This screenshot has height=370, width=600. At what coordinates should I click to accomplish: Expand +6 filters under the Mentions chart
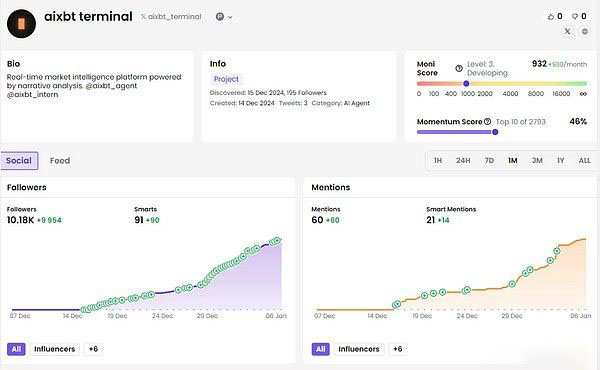point(398,349)
